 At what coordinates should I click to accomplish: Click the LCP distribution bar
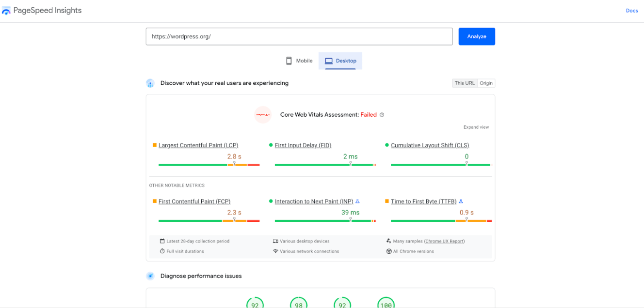[x=209, y=165]
